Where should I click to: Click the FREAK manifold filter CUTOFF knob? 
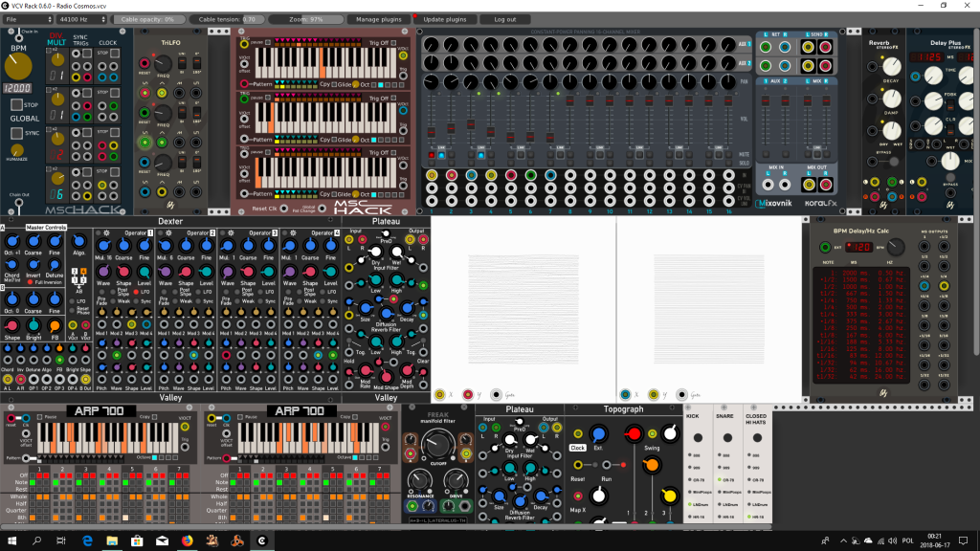click(437, 445)
